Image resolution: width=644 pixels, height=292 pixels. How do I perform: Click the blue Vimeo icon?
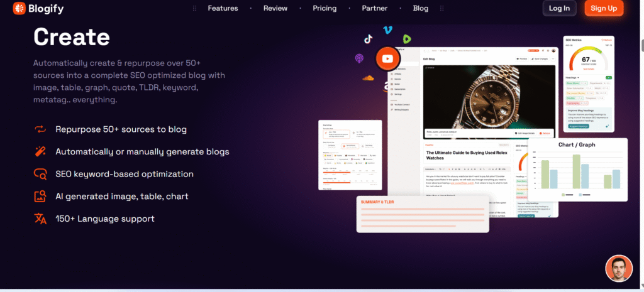tap(387, 30)
